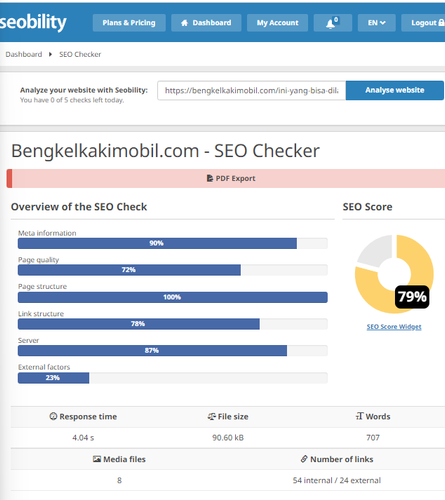Click the Words text icon
The width and height of the screenshot is (445, 500).
359,416
